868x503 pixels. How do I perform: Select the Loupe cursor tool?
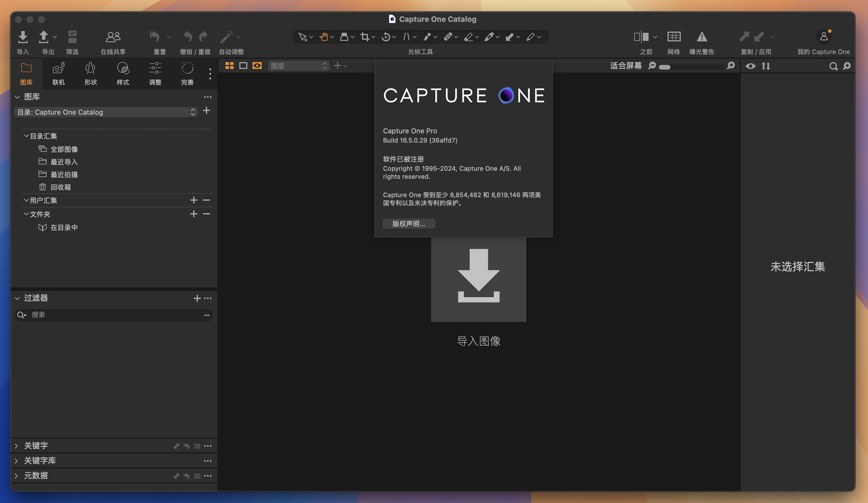click(x=344, y=37)
